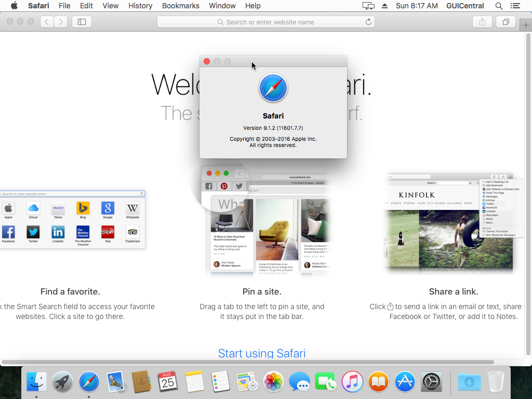Viewport: 532px width, 399px height.
Task: Open System Preferences gear in the Dock
Action: (431, 381)
